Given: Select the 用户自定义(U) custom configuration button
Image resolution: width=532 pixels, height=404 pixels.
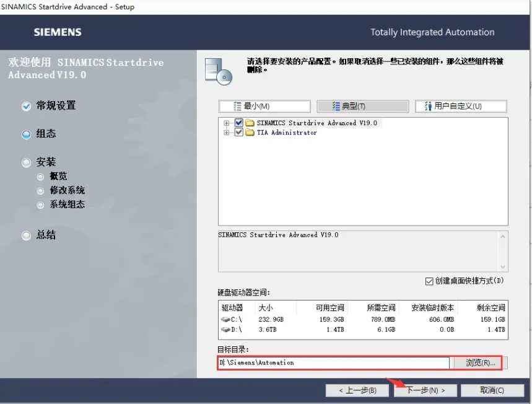Looking at the screenshot, I should [461, 106].
